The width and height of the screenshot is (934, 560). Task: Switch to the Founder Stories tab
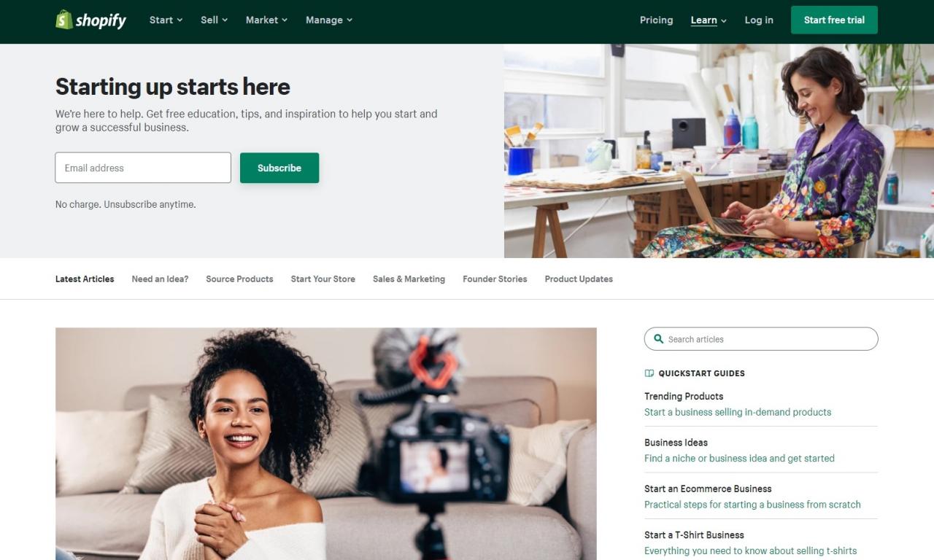point(495,279)
